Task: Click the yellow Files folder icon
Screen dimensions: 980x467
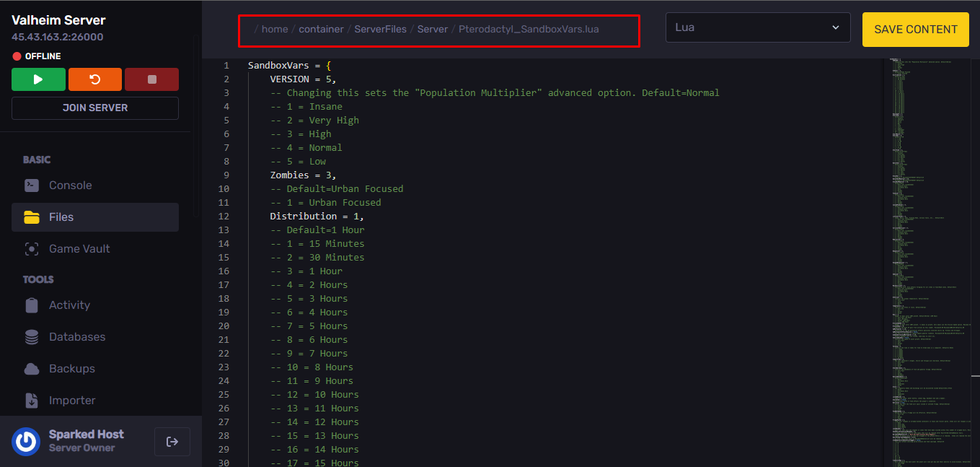Action: pyautogui.click(x=32, y=217)
